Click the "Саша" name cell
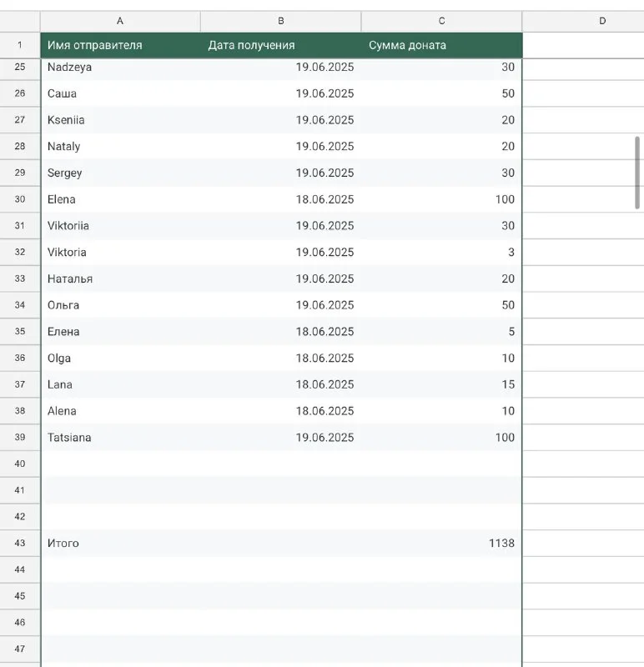Image resolution: width=644 pixels, height=667 pixels. tap(120, 93)
